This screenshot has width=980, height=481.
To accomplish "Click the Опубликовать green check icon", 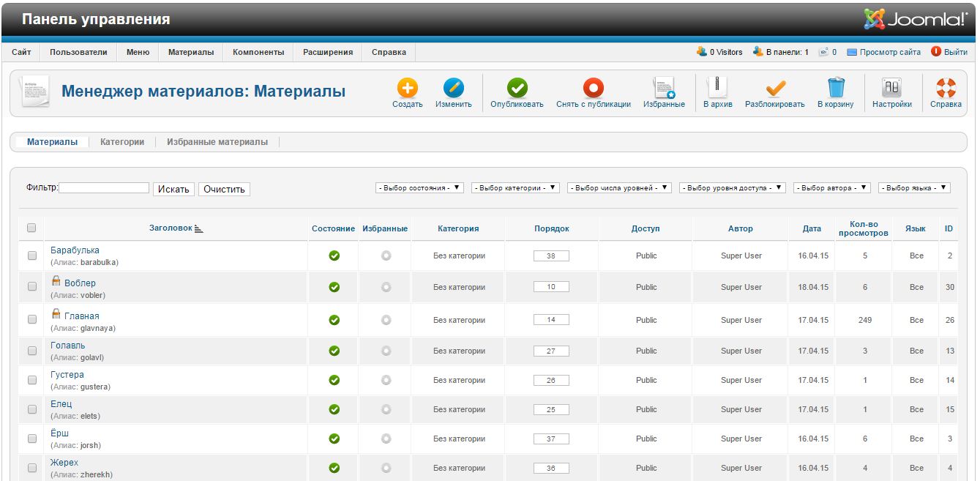I will point(517,89).
